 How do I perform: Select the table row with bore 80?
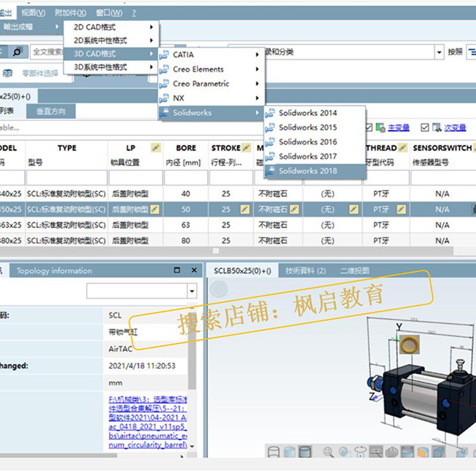click(x=238, y=240)
